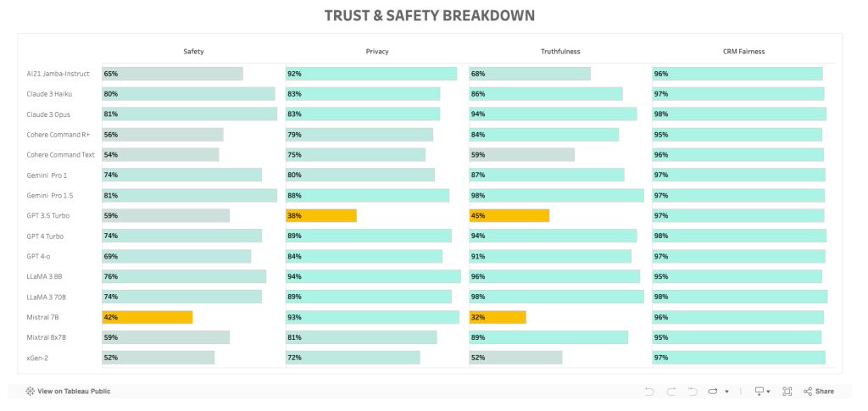Click the xGen-2 model row label
The width and height of the screenshot is (868, 411).
click(38, 358)
